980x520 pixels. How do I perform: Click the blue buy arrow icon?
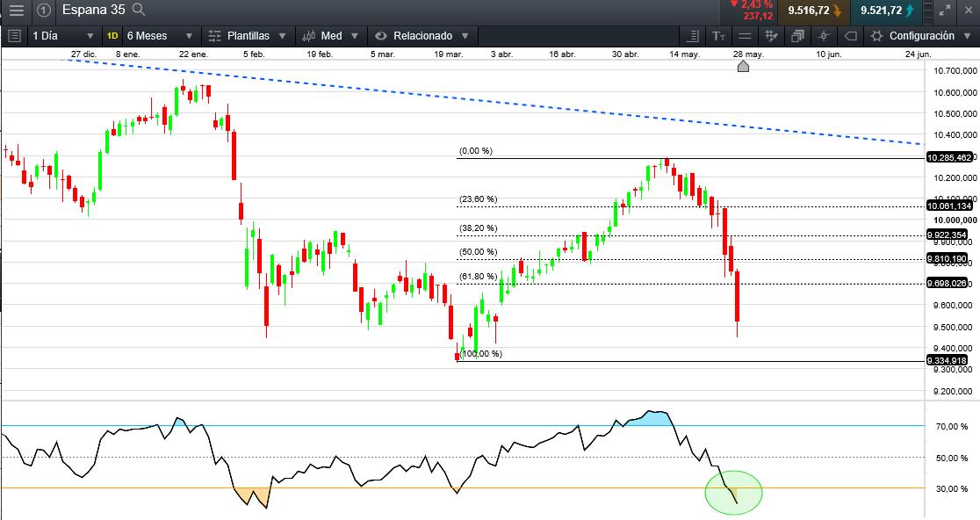pyautogui.click(x=910, y=11)
